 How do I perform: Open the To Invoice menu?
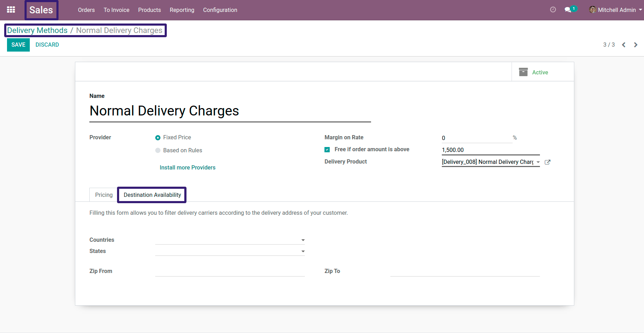pyautogui.click(x=116, y=10)
